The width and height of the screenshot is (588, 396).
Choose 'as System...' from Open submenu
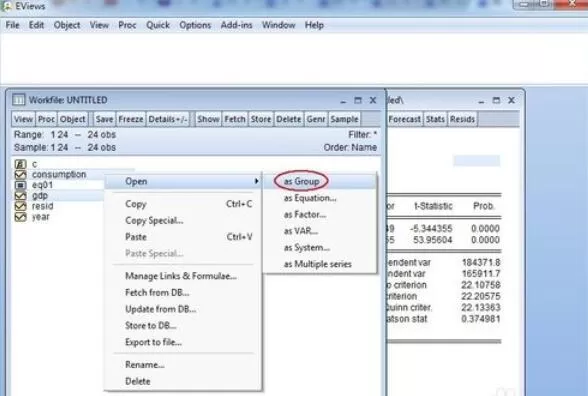(x=320, y=248)
